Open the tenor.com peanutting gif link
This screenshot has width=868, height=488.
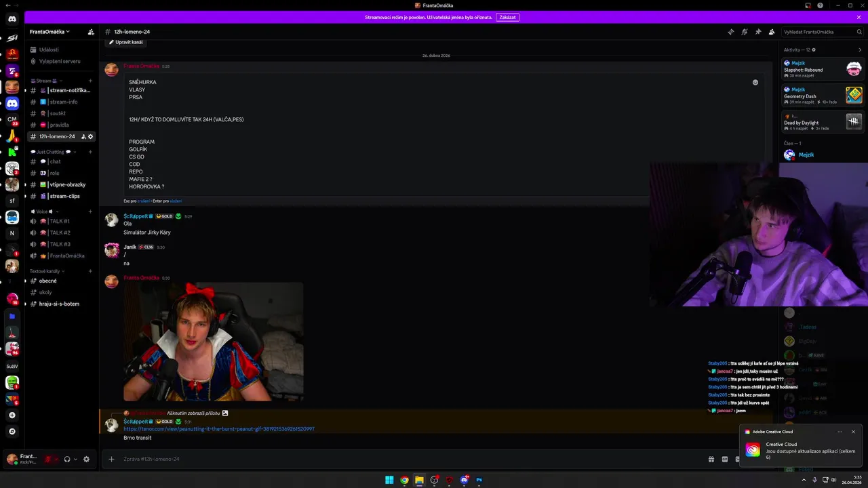click(219, 429)
